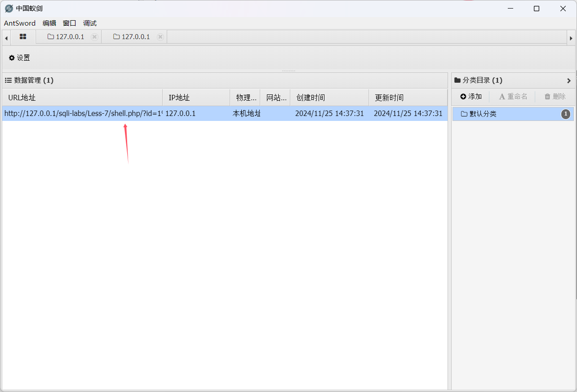This screenshot has height=392, width=577.
Task: Open the 编辑 menu
Action: point(49,23)
